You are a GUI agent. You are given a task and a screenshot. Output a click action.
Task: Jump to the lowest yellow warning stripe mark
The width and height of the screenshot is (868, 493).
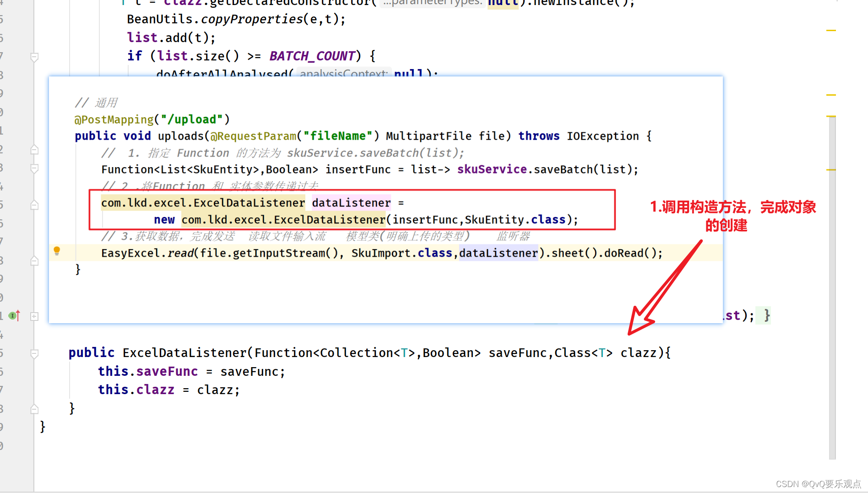tap(831, 170)
